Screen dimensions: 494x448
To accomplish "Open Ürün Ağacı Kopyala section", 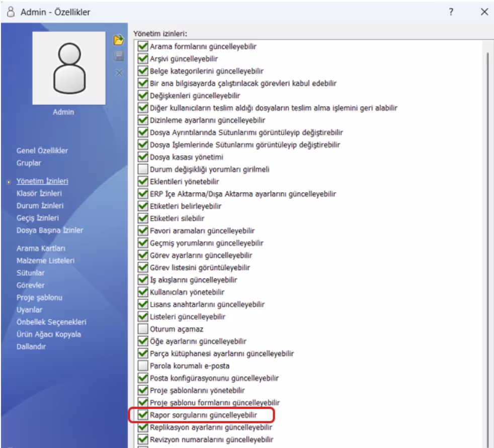I will [x=48, y=334].
